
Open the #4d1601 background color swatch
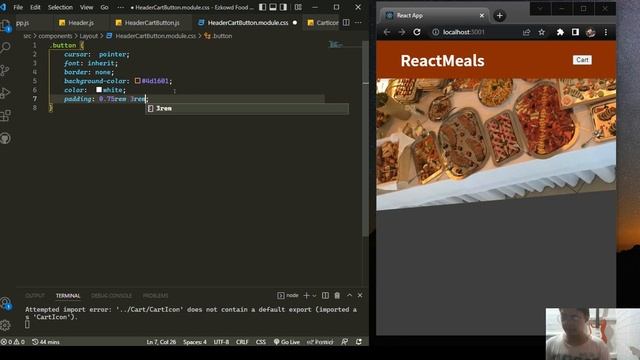138,81
